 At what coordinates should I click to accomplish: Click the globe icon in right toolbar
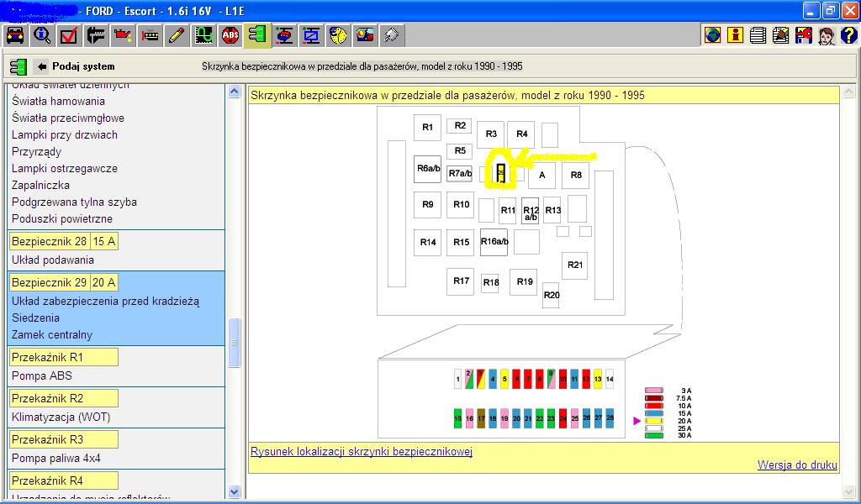[x=713, y=35]
